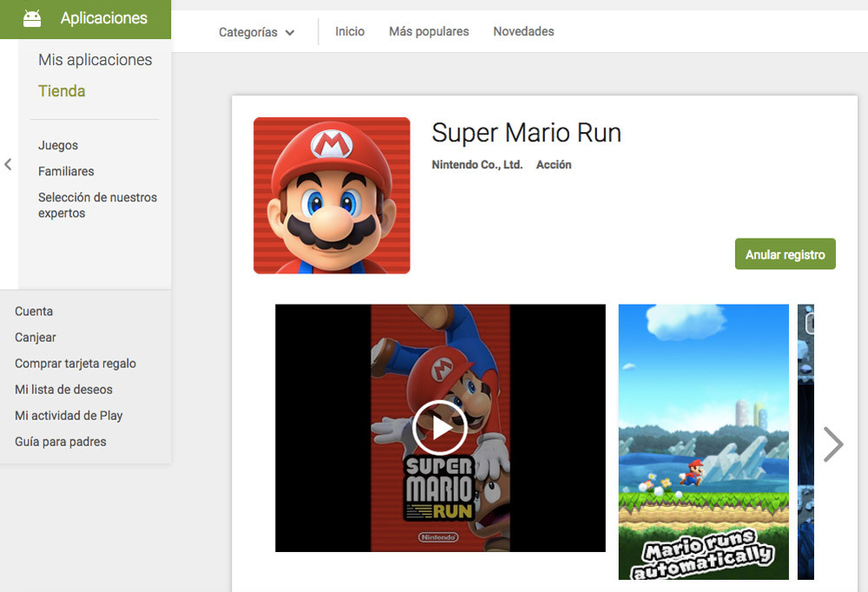Open Selección de nuestros expertos
This screenshot has width=868, height=592.
point(97,205)
